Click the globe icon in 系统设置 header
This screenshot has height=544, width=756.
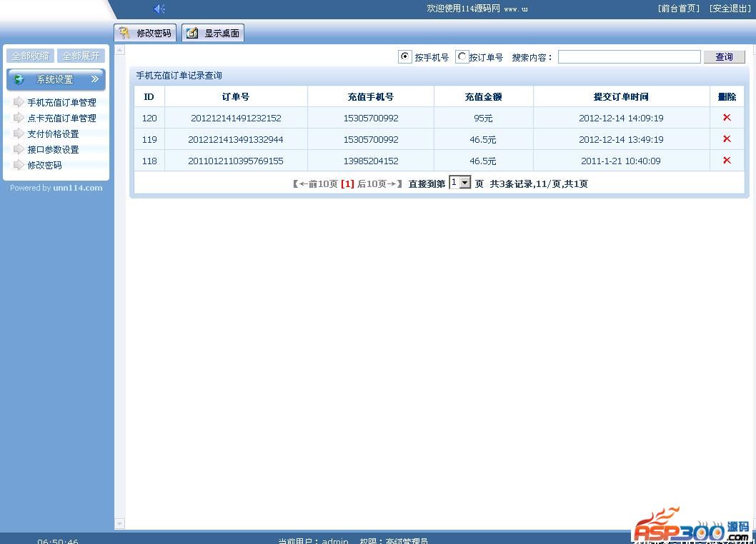(x=19, y=79)
